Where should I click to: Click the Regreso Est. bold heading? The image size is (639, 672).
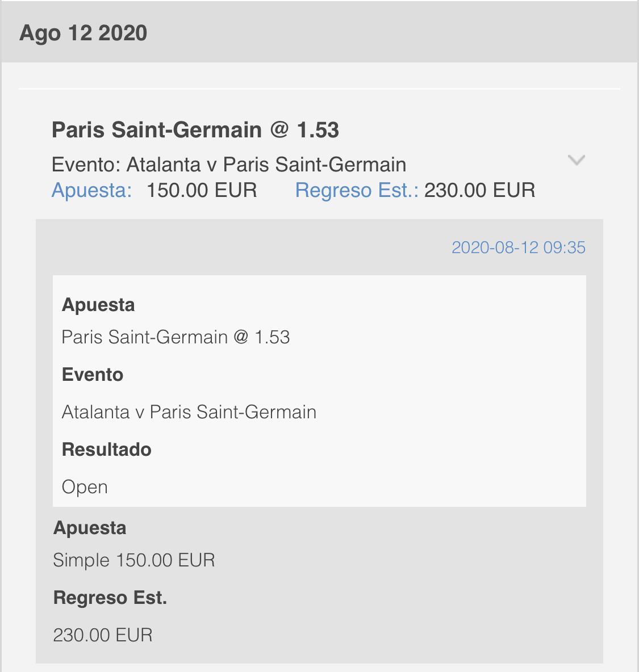(110, 598)
